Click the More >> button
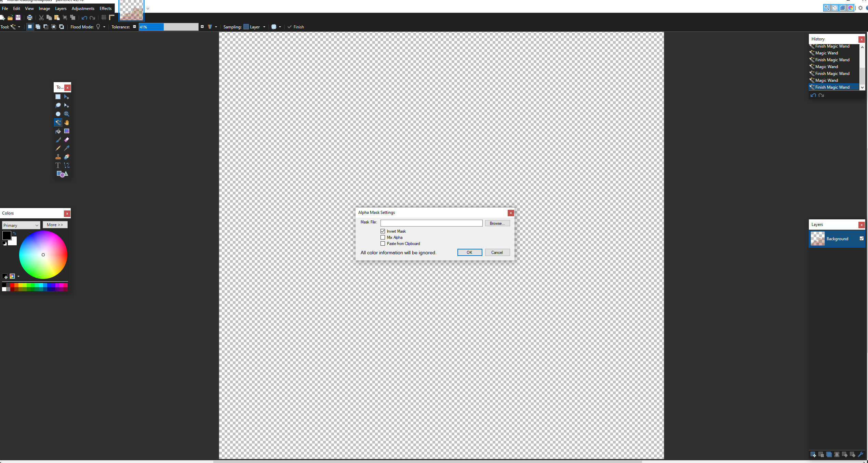868x463 pixels. (55, 225)
